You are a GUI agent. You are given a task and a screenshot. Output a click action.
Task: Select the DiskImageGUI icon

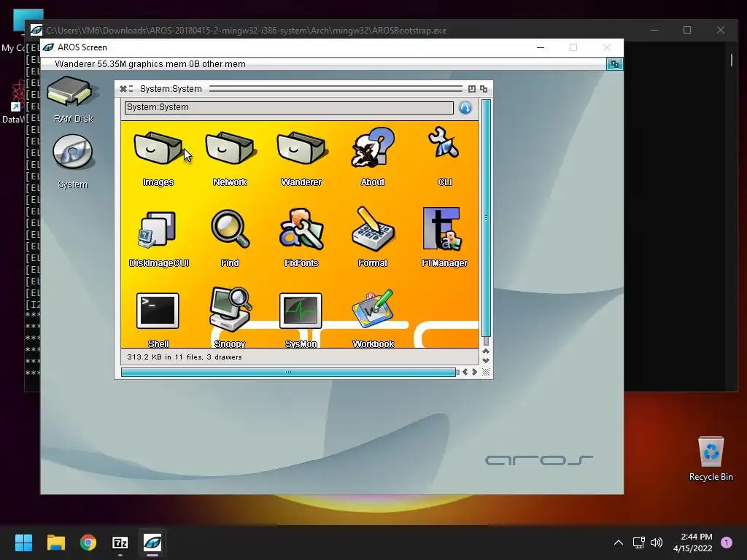click(158, 230)
